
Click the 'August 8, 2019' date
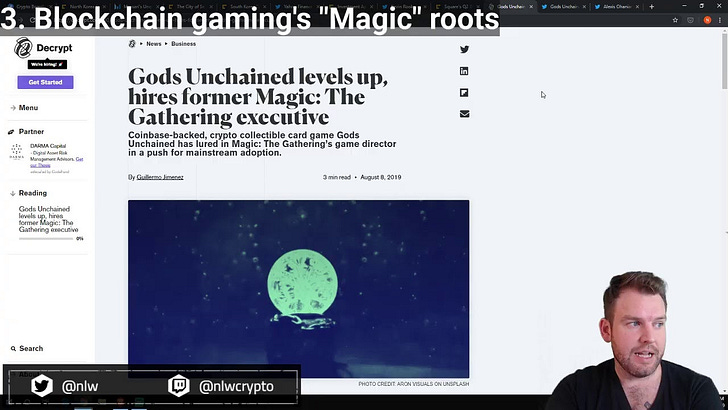pos(381,177)
